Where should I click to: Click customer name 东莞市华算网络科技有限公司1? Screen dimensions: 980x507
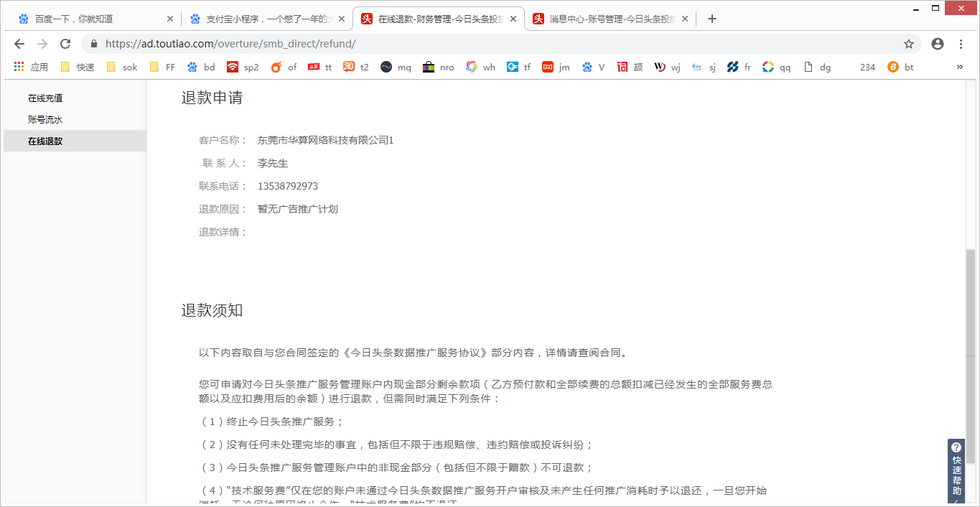(325, 140)
